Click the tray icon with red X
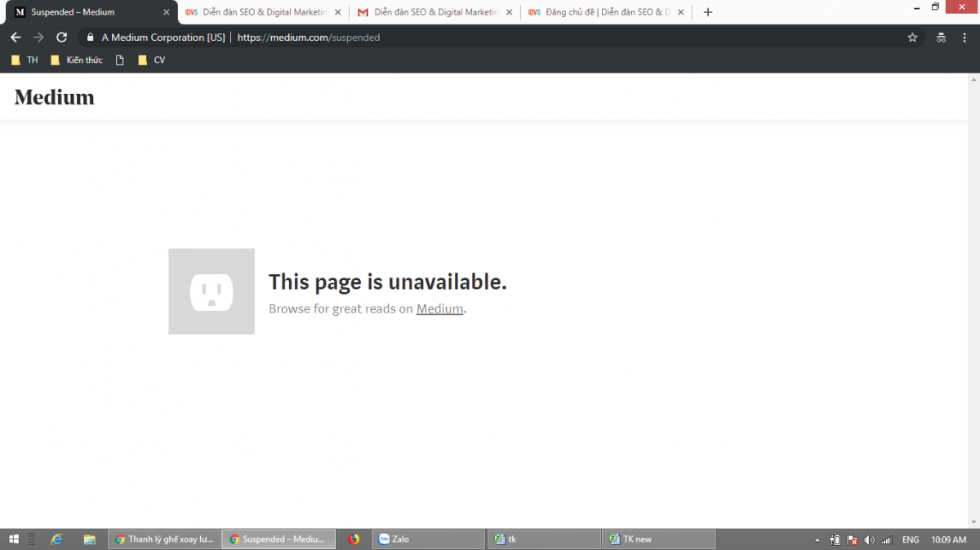 click(852, 540)
